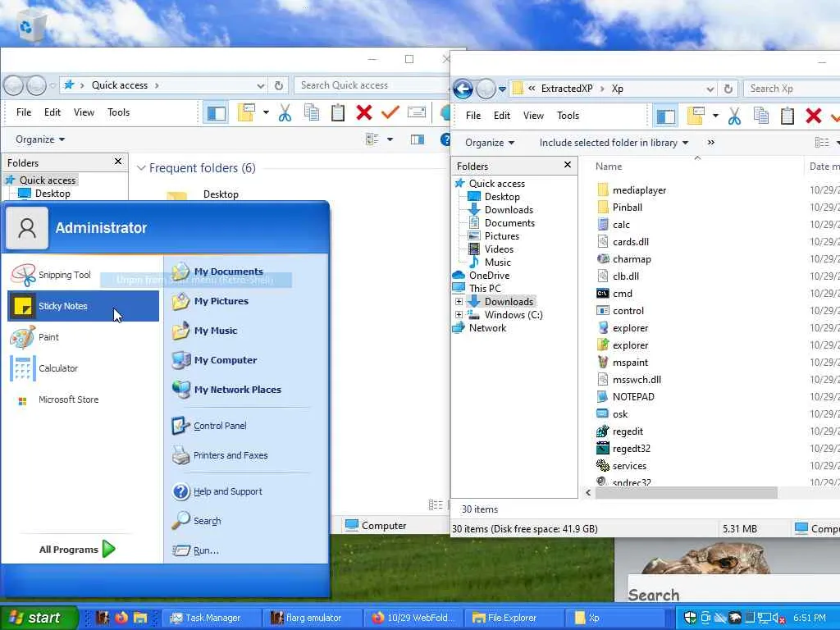
Task: Open Calculator from the start menu
Action: pyautogui.click(x=83, y=368)
